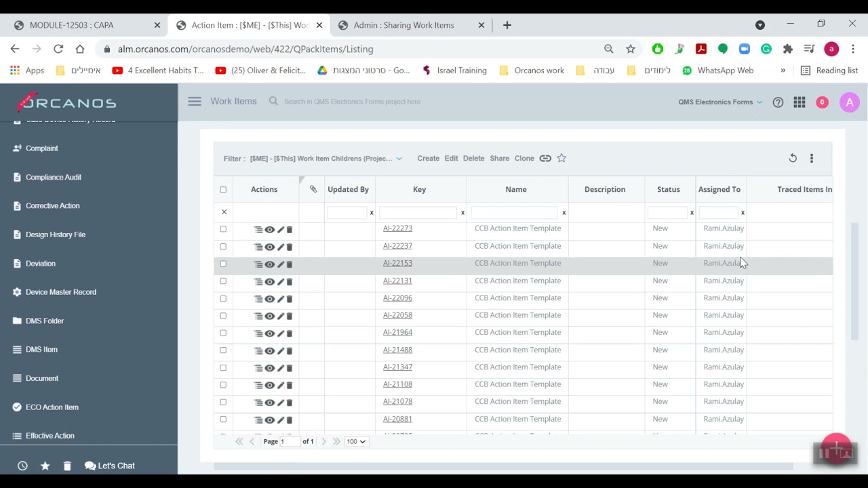
Task: Open Device Master Record in the sidebar
Action: (x=60, y=292)
